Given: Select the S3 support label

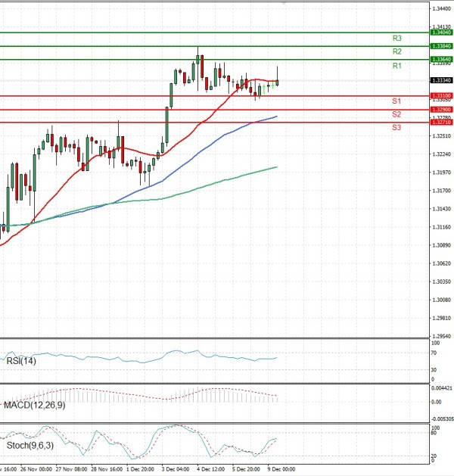Looking at the screenshot, I should pos(396,128).
